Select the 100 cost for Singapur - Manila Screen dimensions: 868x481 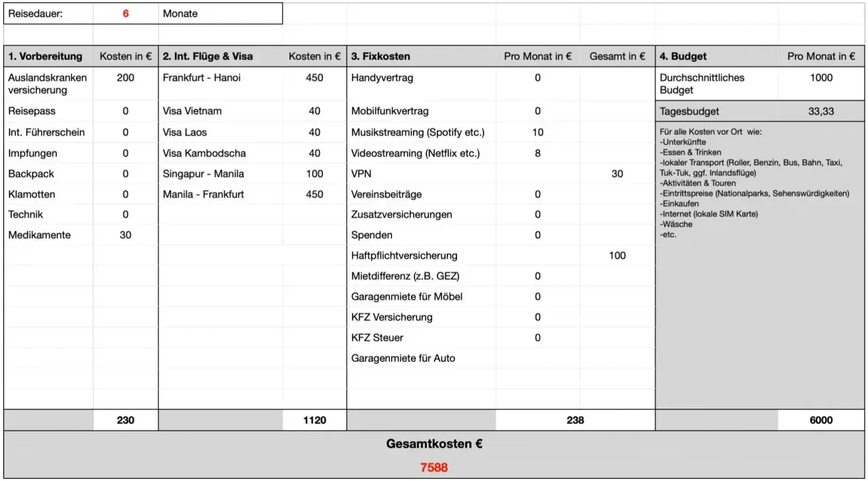click(315, 173)
